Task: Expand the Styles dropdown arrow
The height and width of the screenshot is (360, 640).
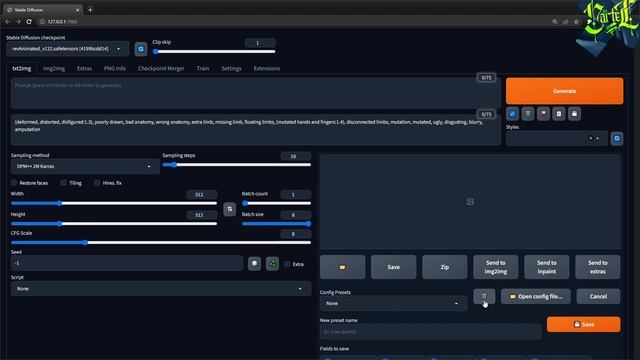Action: coord(598,138)
